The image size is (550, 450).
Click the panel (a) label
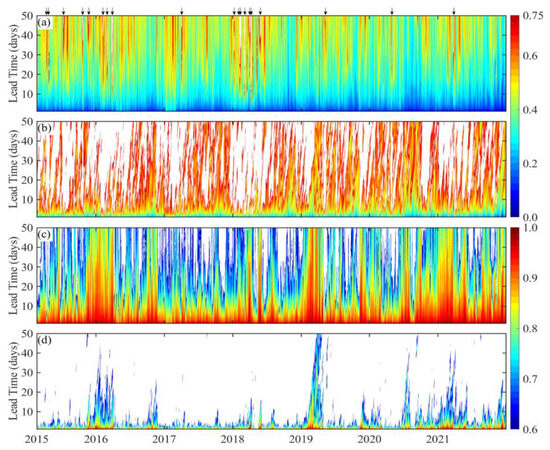45,23
